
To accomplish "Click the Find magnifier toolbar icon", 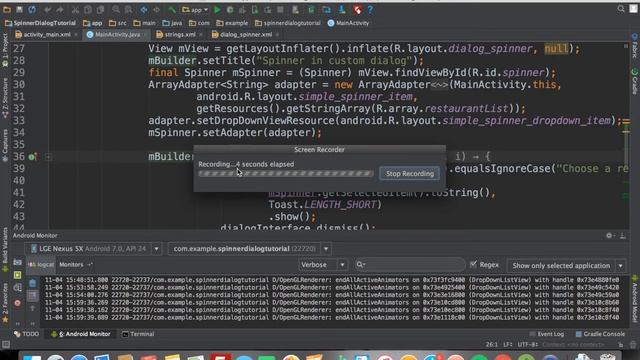I will coord(116,9).
